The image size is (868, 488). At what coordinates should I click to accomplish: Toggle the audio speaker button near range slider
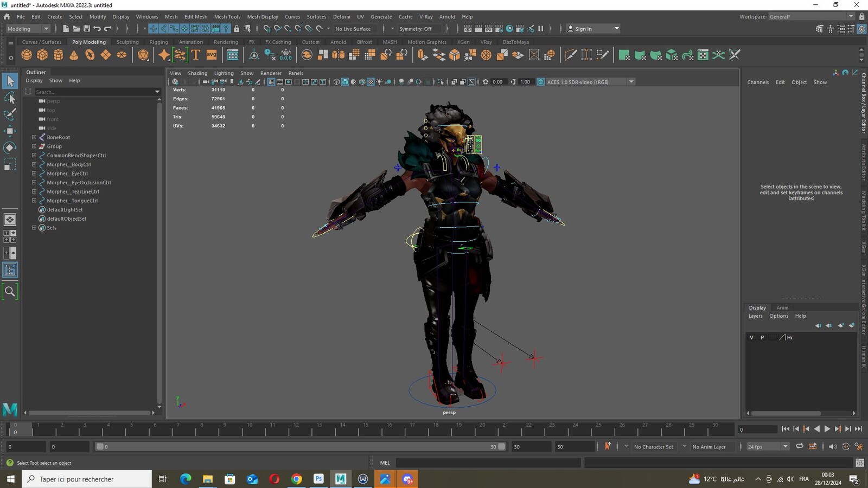[832, 446]
